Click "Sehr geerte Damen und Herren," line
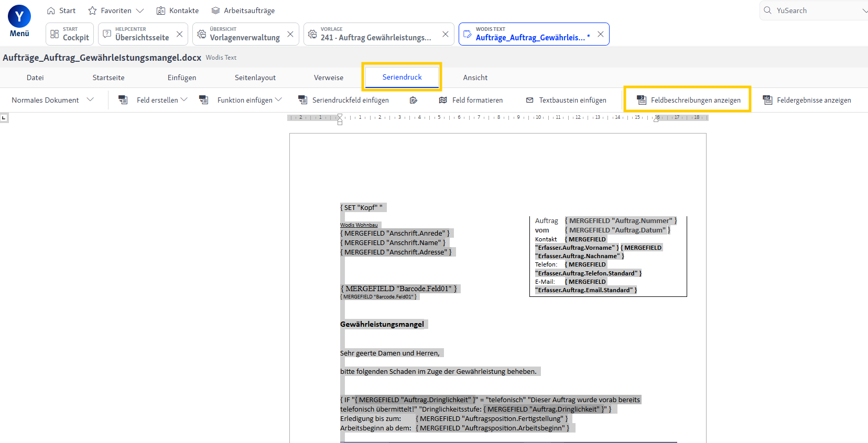 390,353
